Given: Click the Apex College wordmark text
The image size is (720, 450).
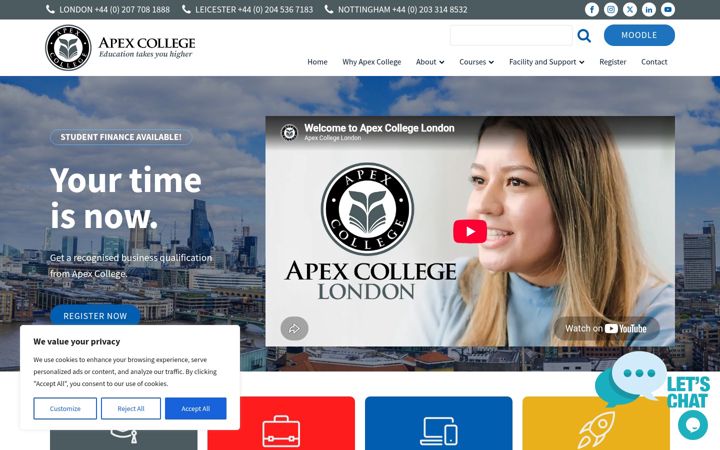Looking at the screenshot, I should click(147, 43).
